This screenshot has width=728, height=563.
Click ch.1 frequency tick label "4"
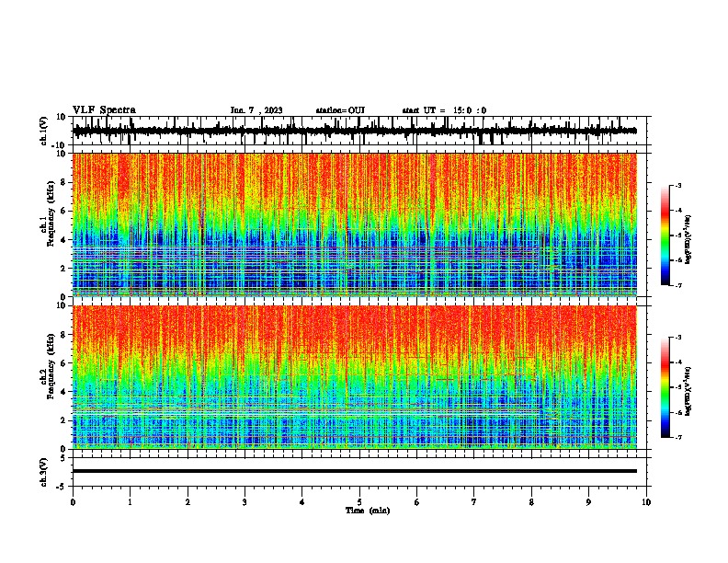pos(63,240)
